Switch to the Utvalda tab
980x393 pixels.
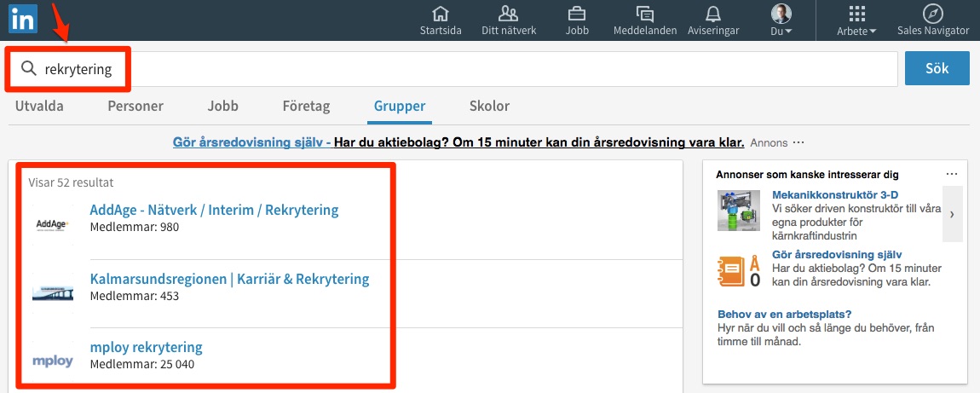click(39, 107)
